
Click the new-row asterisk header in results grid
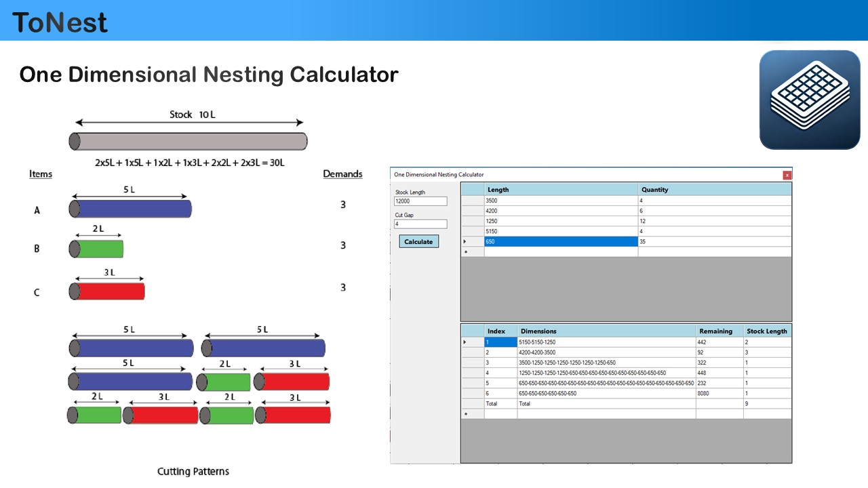(473, 413)
